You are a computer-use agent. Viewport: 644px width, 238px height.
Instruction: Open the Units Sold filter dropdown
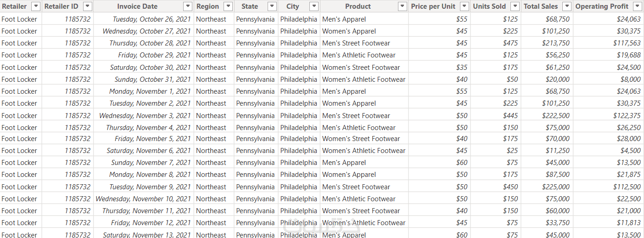(x=515, y=6)
